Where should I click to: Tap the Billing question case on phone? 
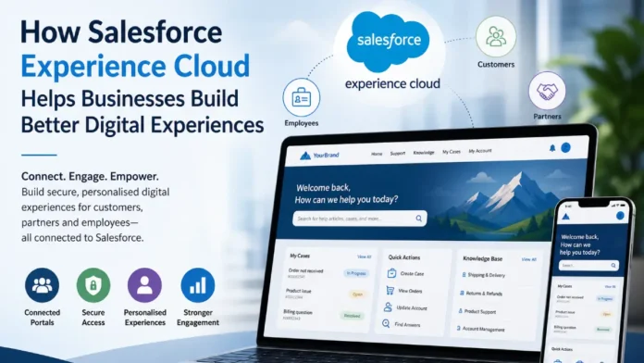click(x=564, y=329)
